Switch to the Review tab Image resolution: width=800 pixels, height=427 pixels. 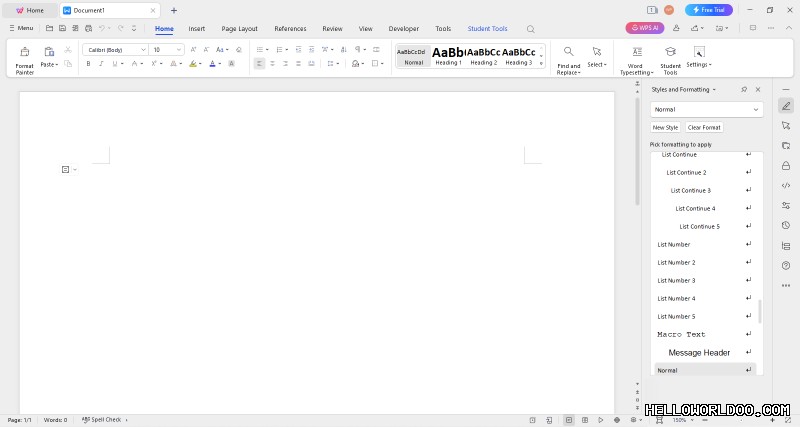[332, 29]
